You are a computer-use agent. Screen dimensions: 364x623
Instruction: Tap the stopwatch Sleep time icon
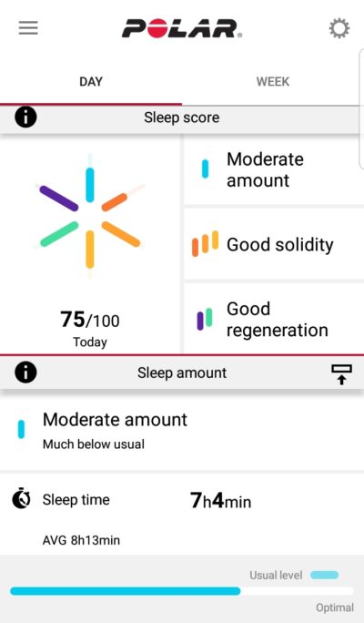(22, 498)
